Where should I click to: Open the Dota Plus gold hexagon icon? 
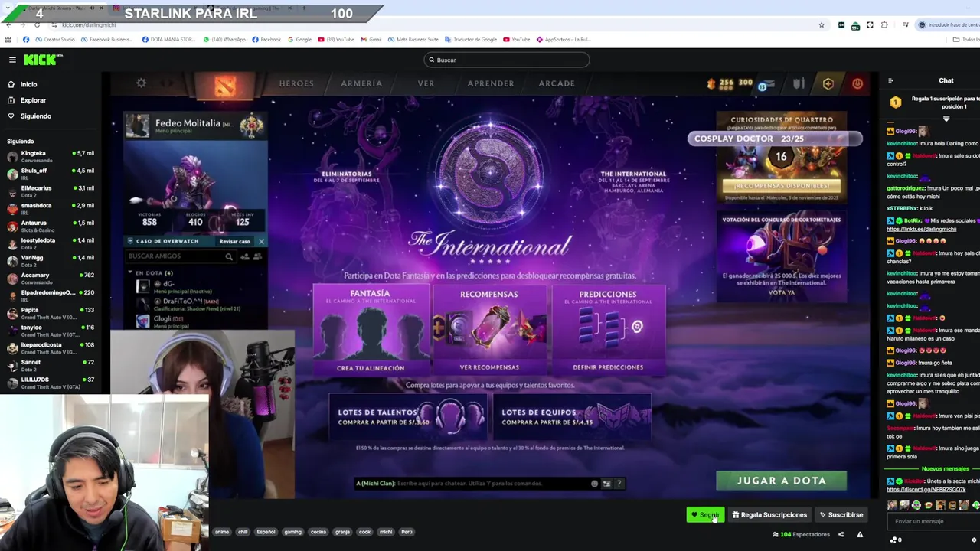[x=828, y=83]
